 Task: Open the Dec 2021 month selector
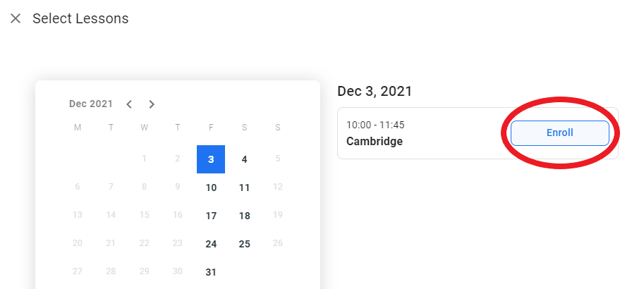point(91,104)
